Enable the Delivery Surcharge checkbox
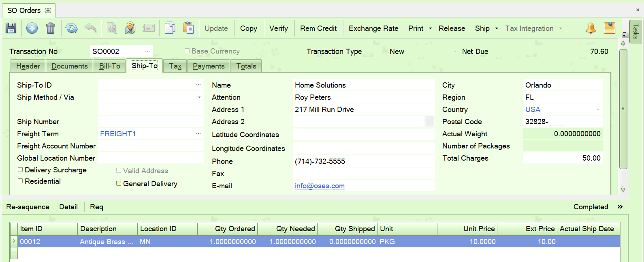644x262 pixels. tap(20, 170)
